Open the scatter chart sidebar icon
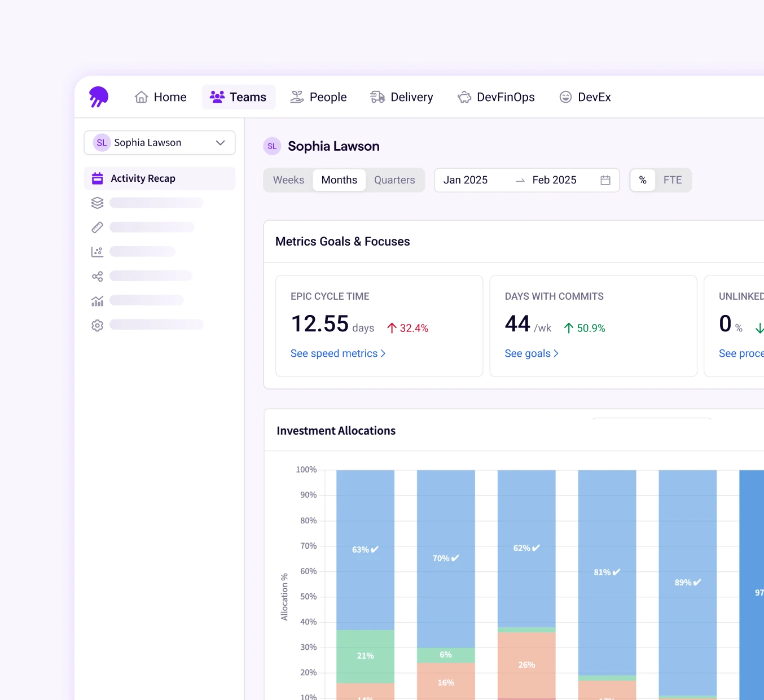The image size is (764, 700). (97, 252)
